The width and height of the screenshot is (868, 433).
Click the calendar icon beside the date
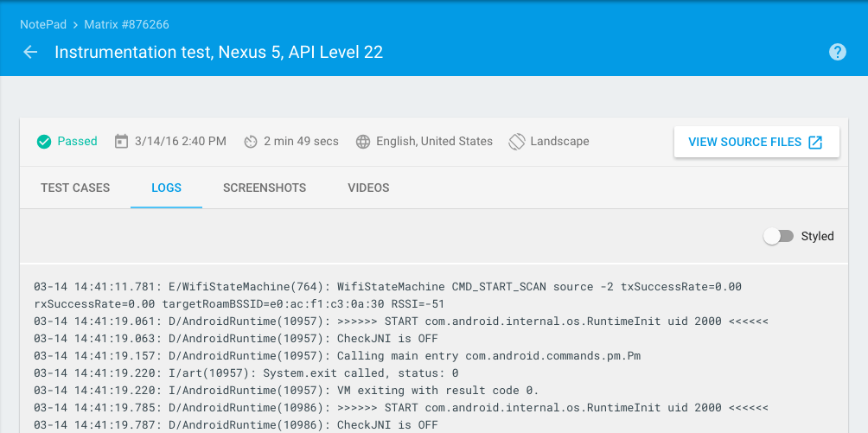pos(121,142)
